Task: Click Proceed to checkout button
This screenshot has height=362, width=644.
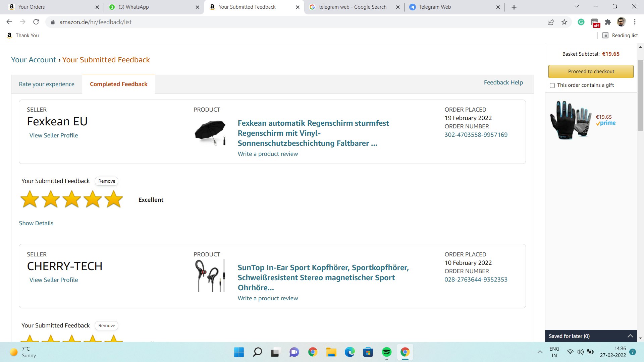Action: point(591,71)
